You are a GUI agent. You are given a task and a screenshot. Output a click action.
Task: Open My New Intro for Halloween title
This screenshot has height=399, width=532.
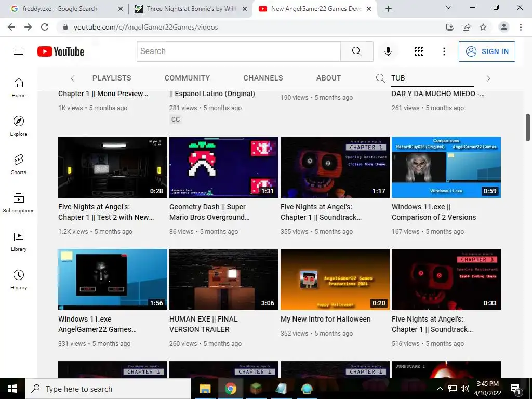coord(325,319)
